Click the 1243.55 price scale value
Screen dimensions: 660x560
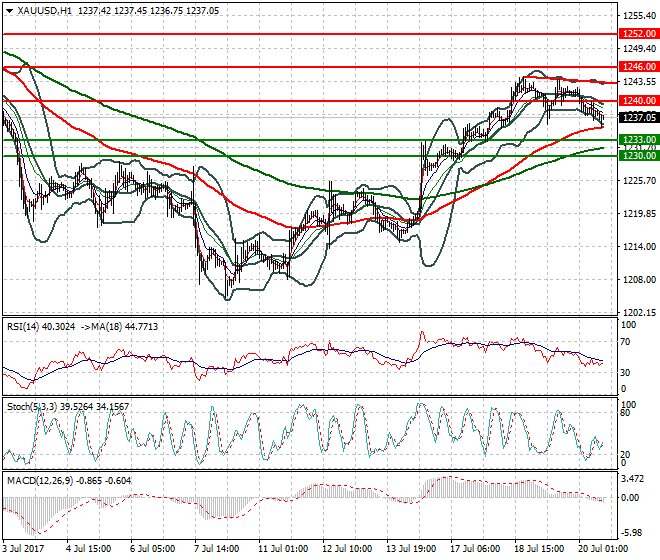(x=639, y=82)
